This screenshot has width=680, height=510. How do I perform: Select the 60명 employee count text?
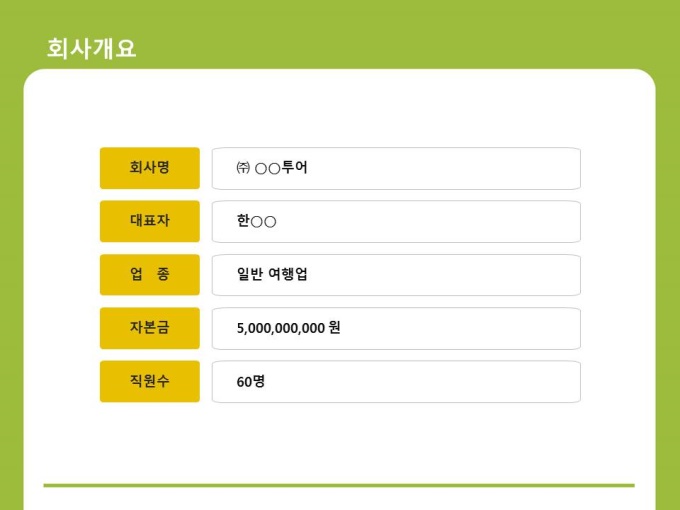point(251,381)
